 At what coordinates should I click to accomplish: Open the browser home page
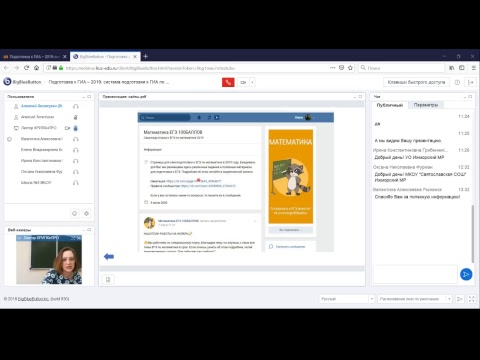click(36, 68)
